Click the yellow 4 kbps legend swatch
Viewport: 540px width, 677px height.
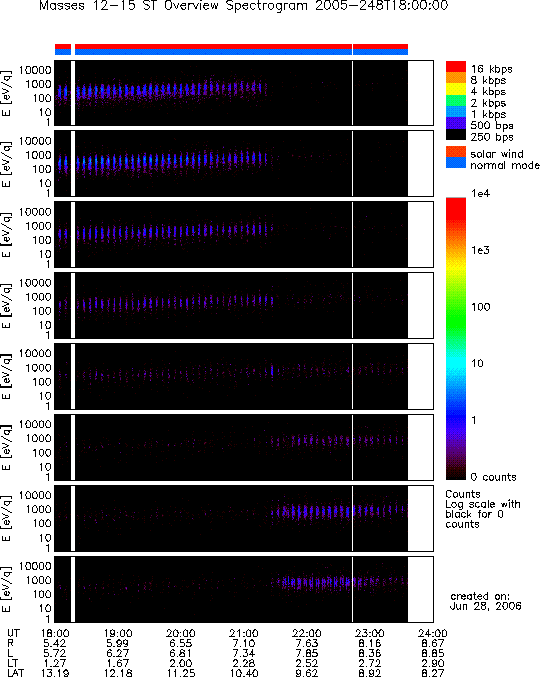click(x=456, y=89)
